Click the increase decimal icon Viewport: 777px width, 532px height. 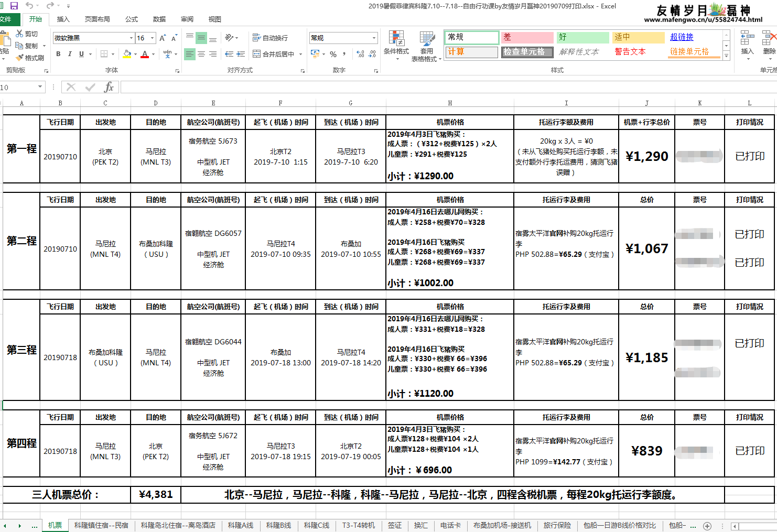click(x=361, y=54)
